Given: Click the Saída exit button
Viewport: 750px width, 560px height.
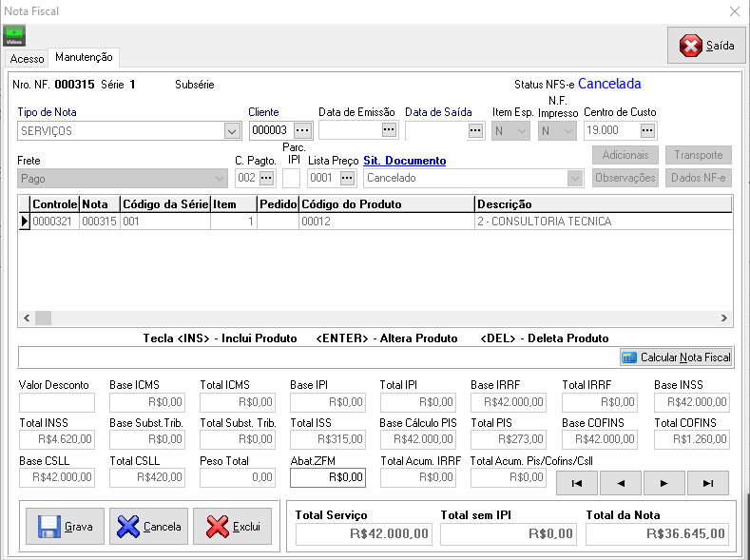Looking at the screenshot, I should [x=706, y=46].
